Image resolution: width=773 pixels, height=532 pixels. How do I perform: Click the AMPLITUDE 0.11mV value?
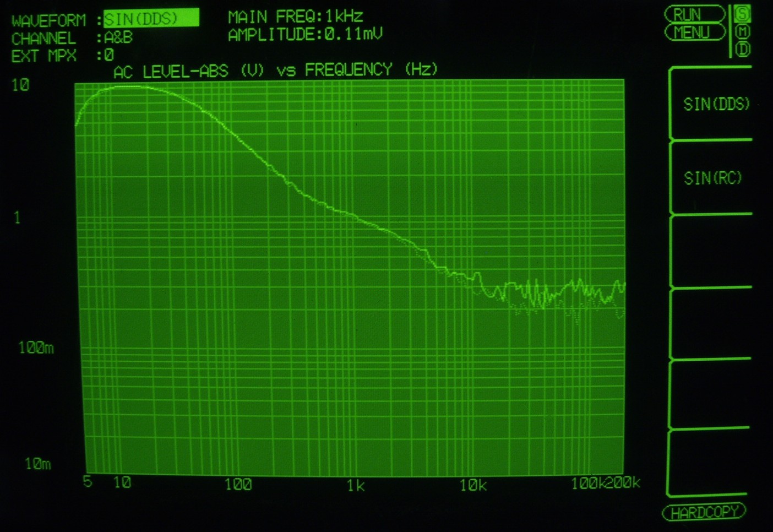353,35
